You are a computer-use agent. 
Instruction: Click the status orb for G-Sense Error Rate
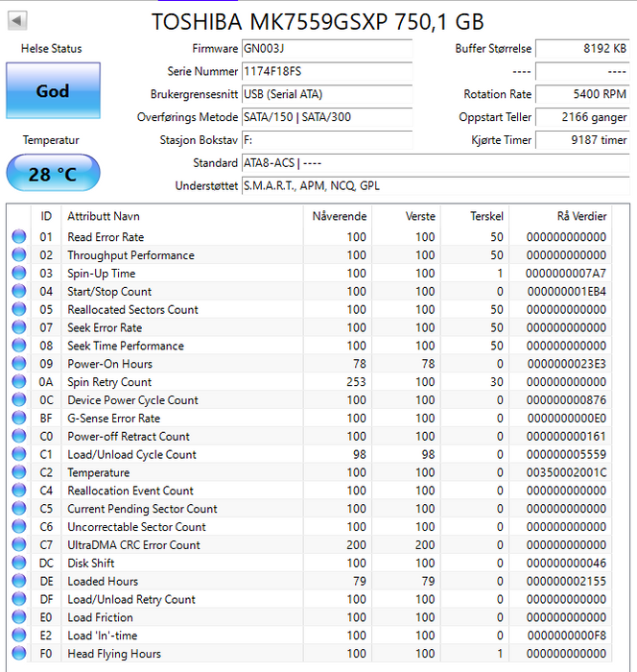point(19,419)
